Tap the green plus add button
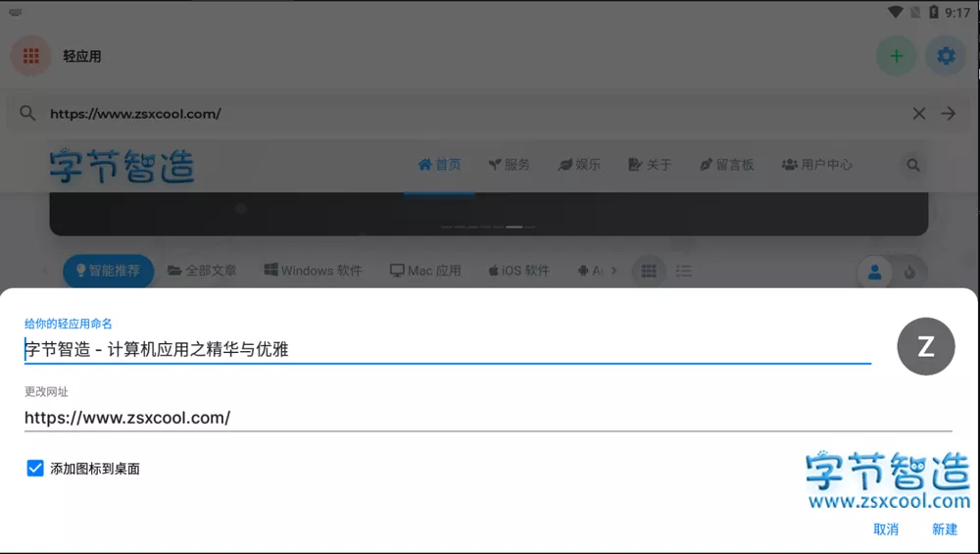This screenshot has height=554, width=980. tap(897, 56)
